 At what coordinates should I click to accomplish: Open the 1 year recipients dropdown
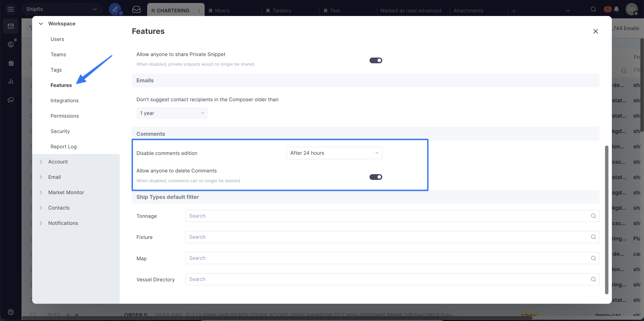(x=172, y=113)
